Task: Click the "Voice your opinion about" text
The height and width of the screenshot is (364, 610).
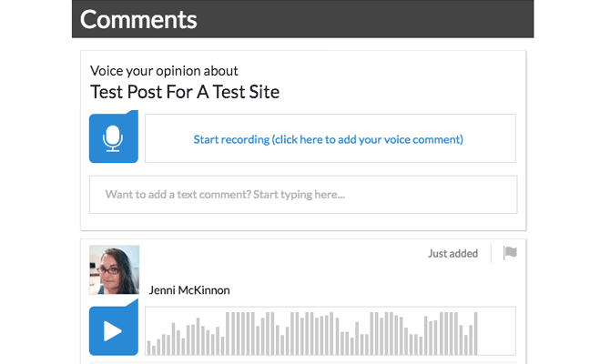Action: [164, 70]
